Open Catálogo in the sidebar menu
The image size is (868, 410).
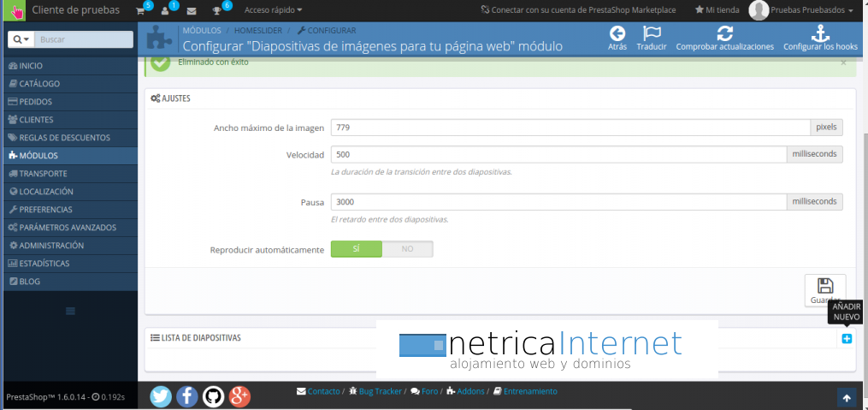[39, 84]
